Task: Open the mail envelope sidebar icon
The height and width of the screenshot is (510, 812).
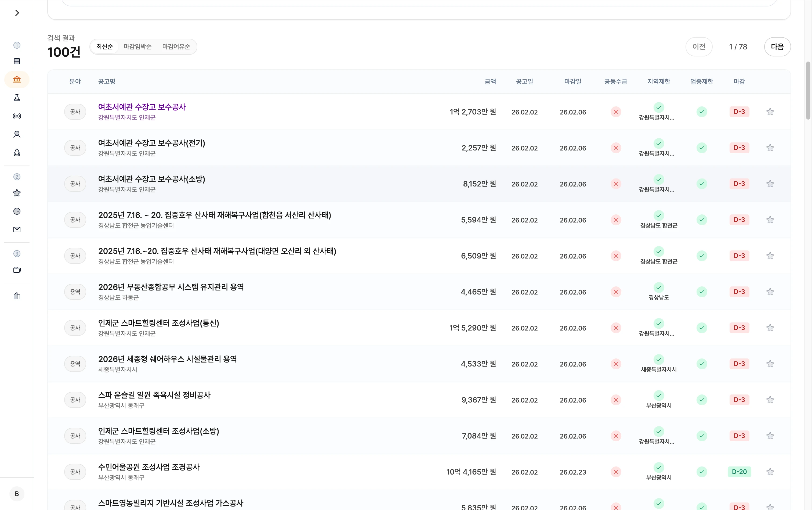Action: click(x=17, y=229)
